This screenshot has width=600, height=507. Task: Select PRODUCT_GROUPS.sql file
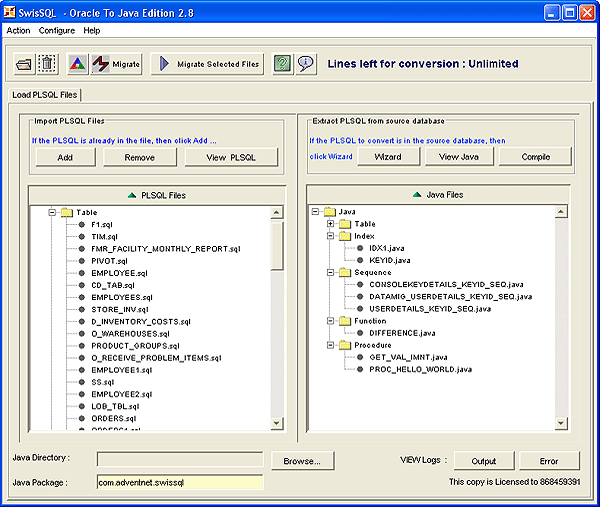pos(135,346)
